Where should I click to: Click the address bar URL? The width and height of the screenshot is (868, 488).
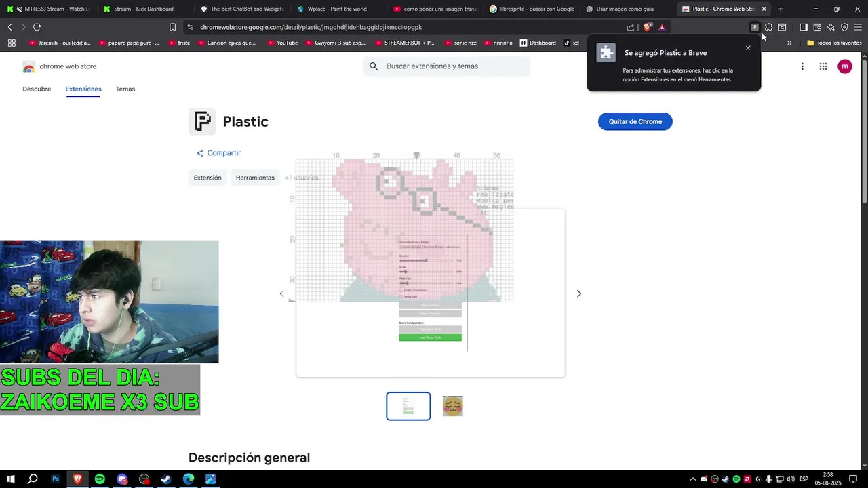[311, 27]
